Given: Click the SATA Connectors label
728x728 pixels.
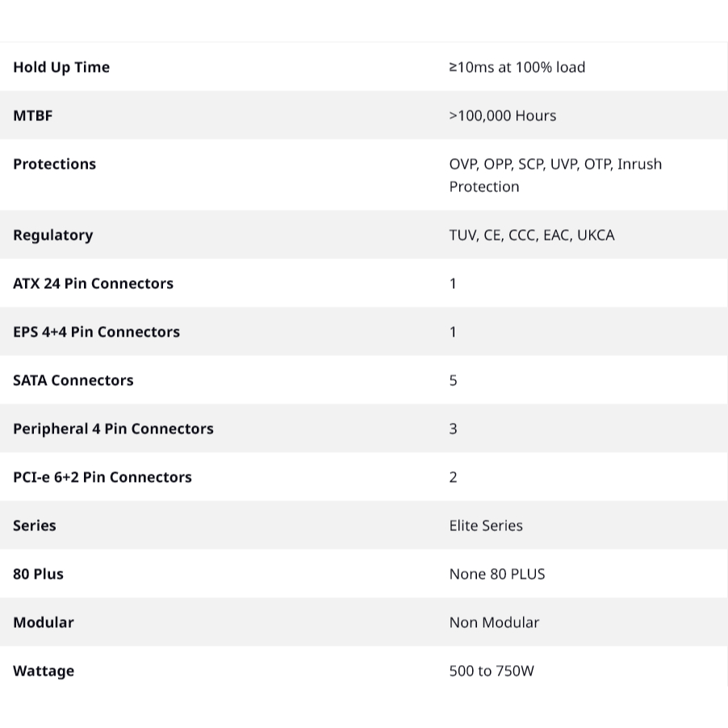Looking at the screenshot, I should coord(73,380).
